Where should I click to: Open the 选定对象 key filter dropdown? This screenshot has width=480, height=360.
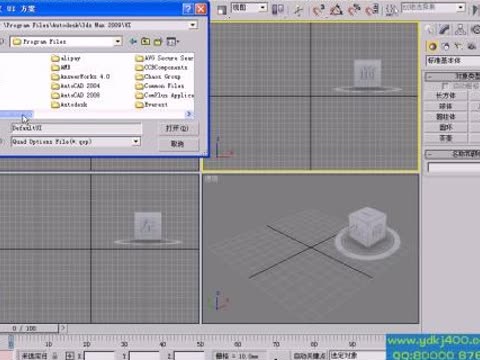[357, 355]
